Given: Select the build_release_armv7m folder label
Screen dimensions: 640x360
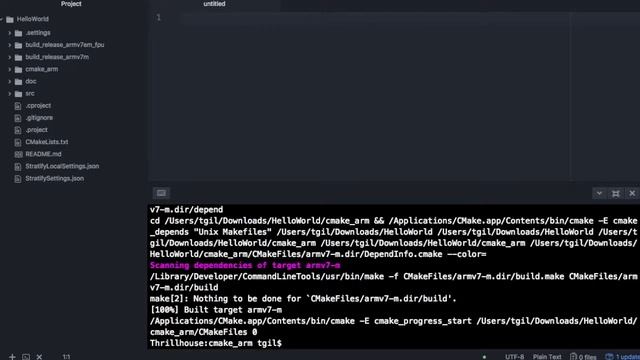Looking at the screenshot, I should 57,57.
